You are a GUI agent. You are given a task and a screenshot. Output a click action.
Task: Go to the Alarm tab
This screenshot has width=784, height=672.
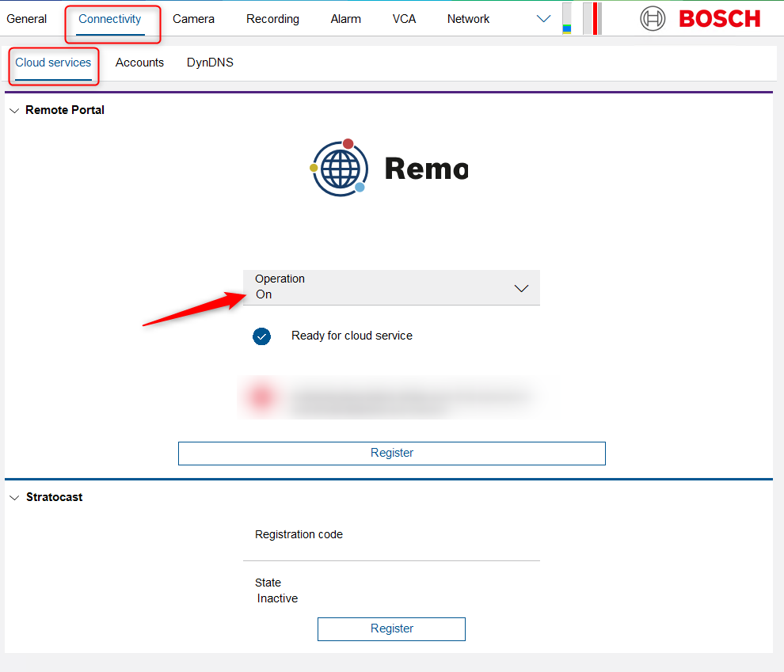345,19
